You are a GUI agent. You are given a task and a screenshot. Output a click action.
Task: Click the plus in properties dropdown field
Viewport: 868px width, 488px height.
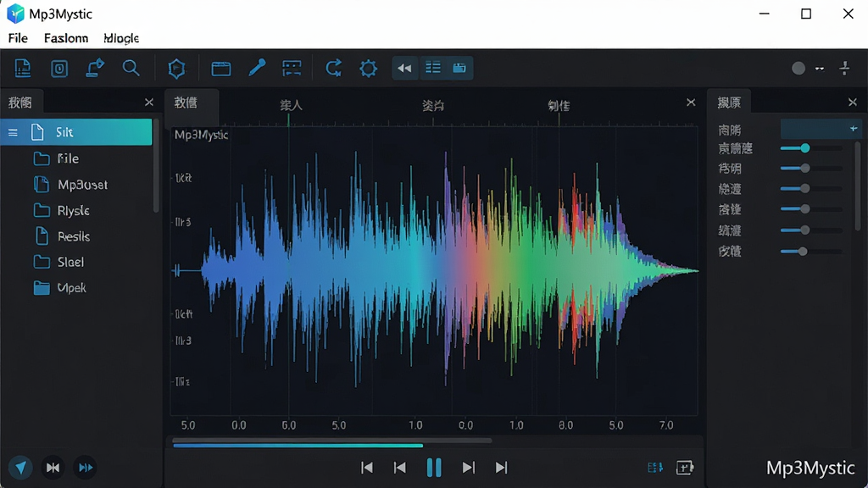click(853, 129)
